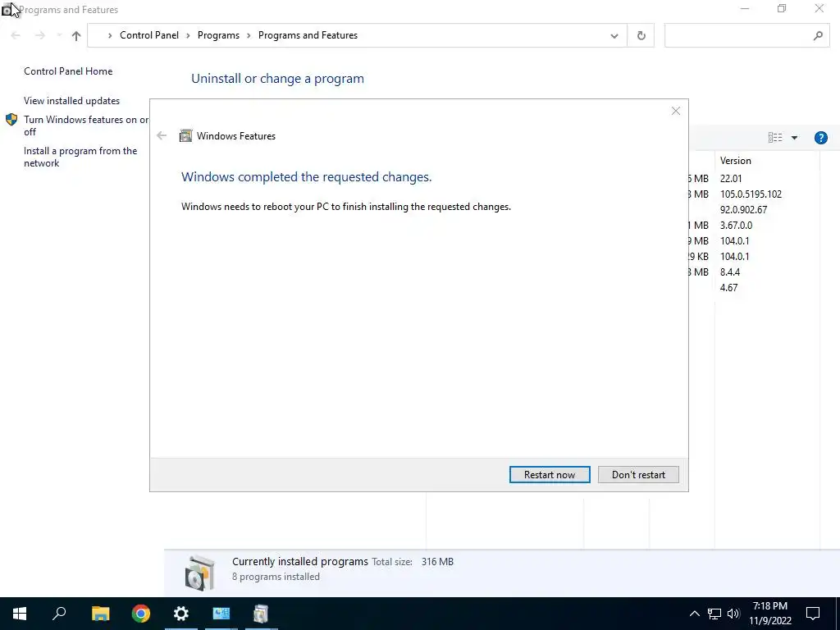Select version 22.01 entry
The image size is (840, 630).
pos(731,178)
